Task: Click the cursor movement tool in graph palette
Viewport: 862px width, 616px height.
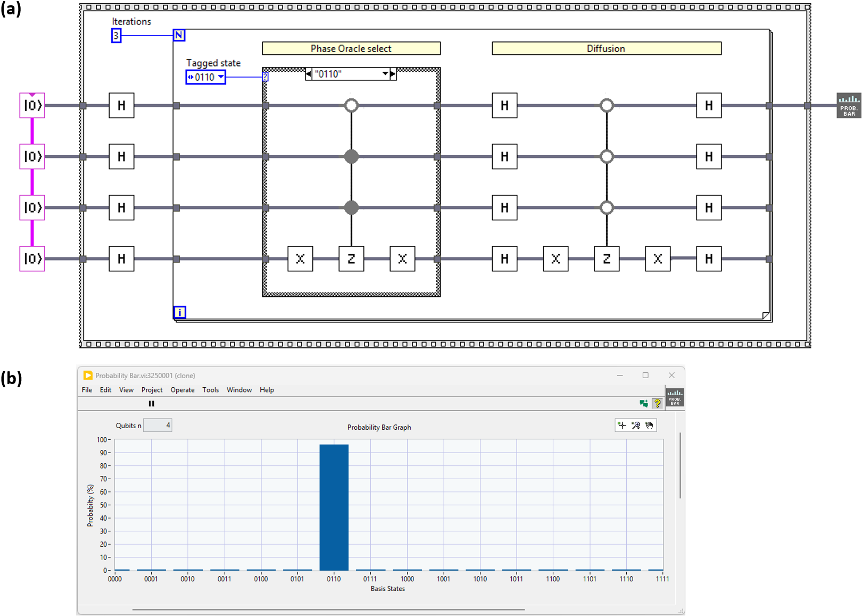Action: [x=622, y=425]
